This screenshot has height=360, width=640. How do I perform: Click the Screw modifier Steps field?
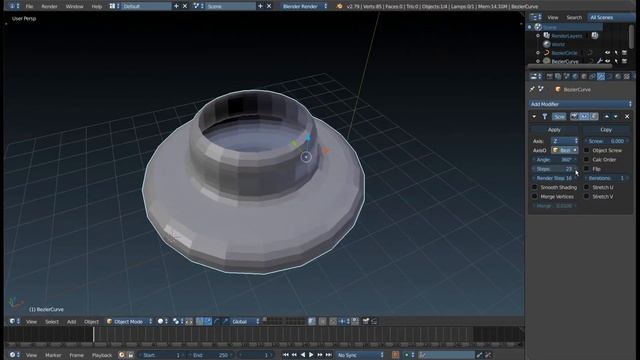coord(554,169)
